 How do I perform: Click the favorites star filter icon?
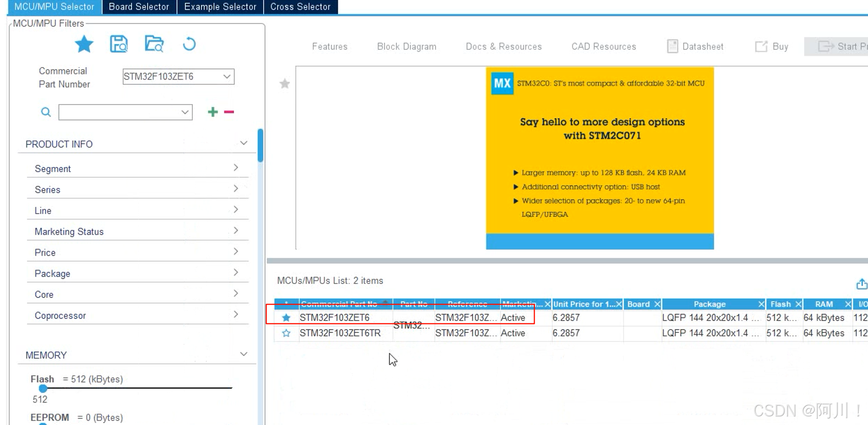click(x=84, y=44)
